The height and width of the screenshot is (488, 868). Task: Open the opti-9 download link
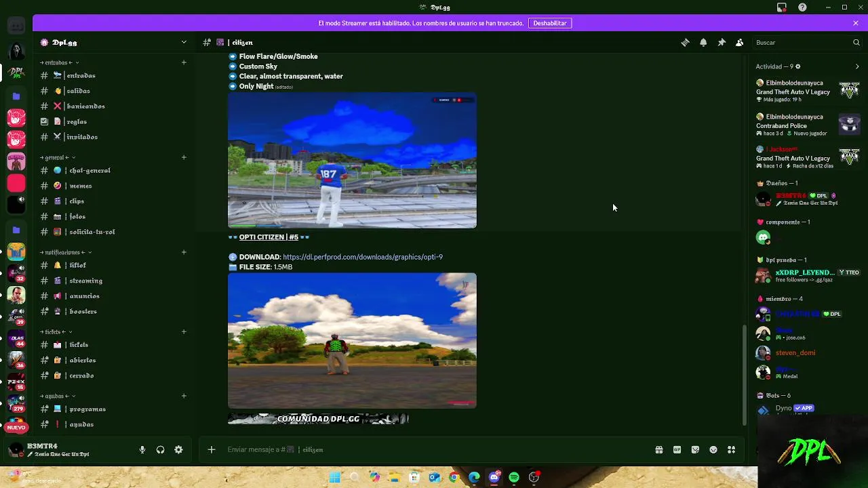pos(363,257)
